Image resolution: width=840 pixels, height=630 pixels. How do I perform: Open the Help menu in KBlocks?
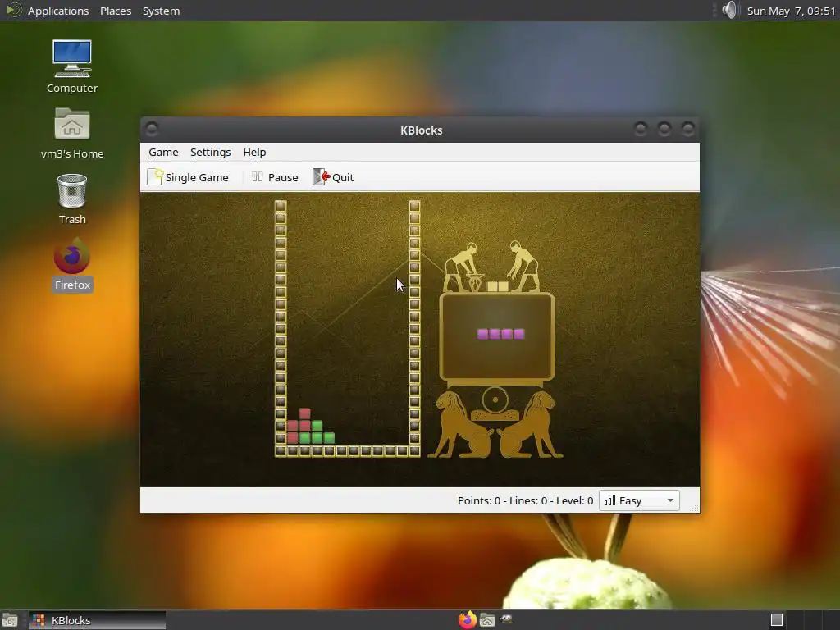pos(254,152)
